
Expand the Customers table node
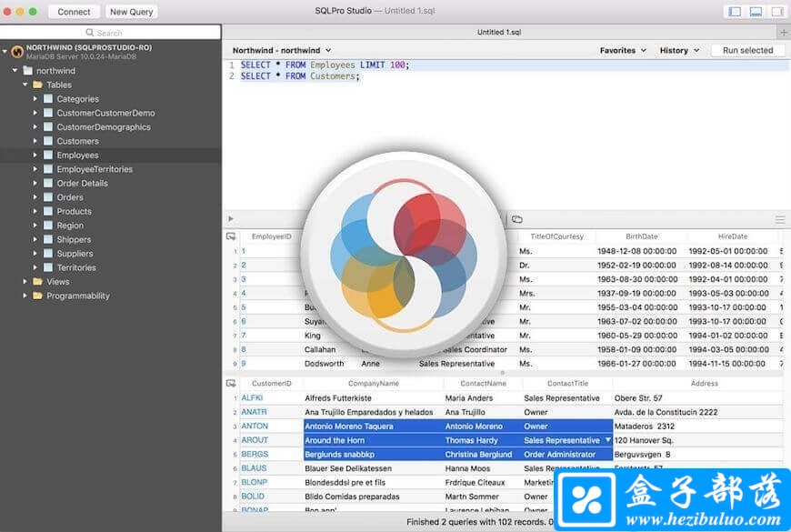point(35,141)
